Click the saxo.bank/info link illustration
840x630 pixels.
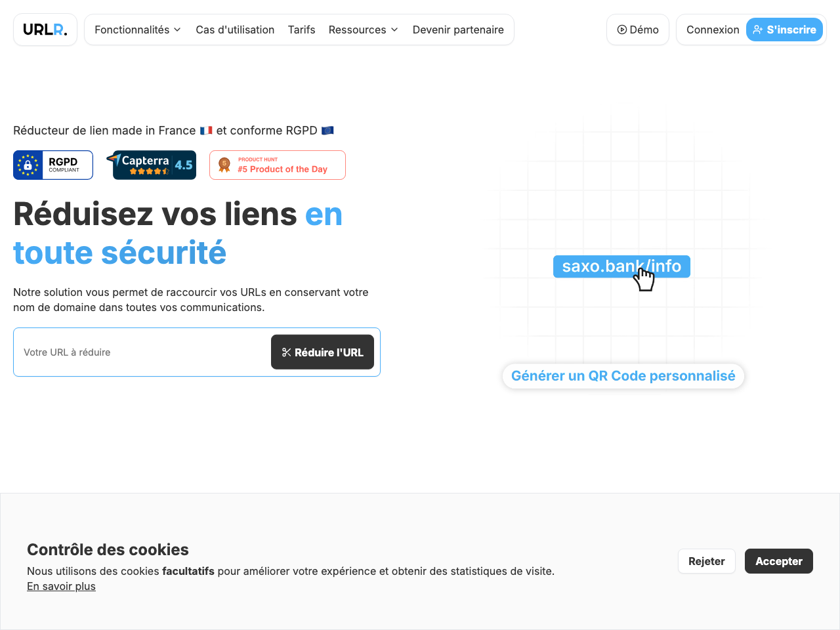[621, 266]
